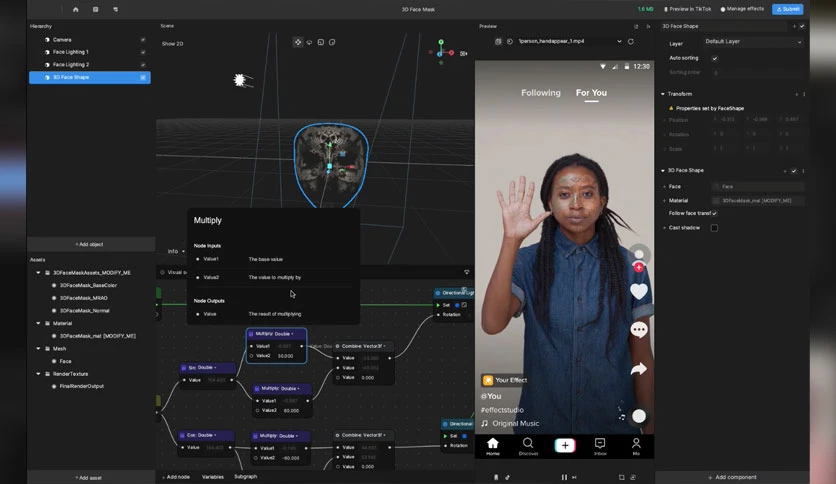Open Me profile in phone preview
Screen dimensions: 836x484
coord(636,447)
